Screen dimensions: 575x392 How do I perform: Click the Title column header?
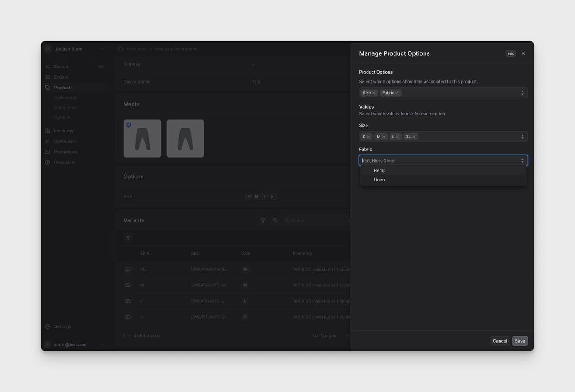(x=145, y=254)
